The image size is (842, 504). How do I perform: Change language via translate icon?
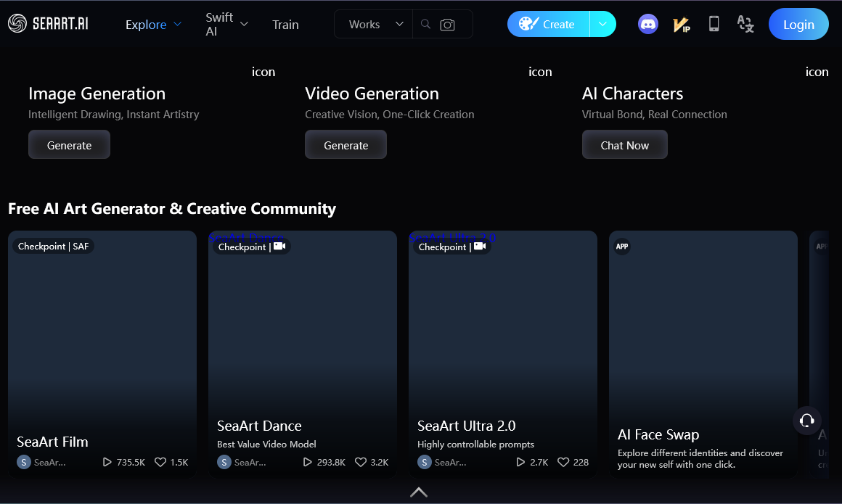(x=745, y=24)
